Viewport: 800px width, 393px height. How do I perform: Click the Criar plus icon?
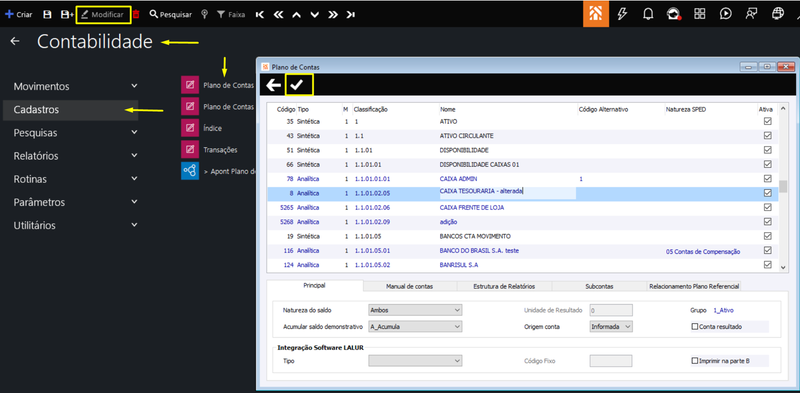9,15
